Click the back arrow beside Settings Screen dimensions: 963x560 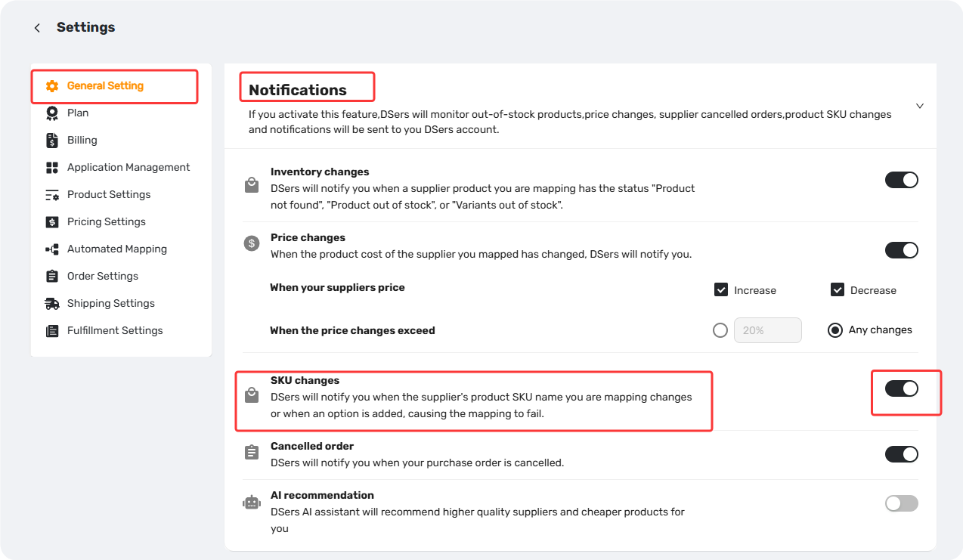[x=37, y=28]
